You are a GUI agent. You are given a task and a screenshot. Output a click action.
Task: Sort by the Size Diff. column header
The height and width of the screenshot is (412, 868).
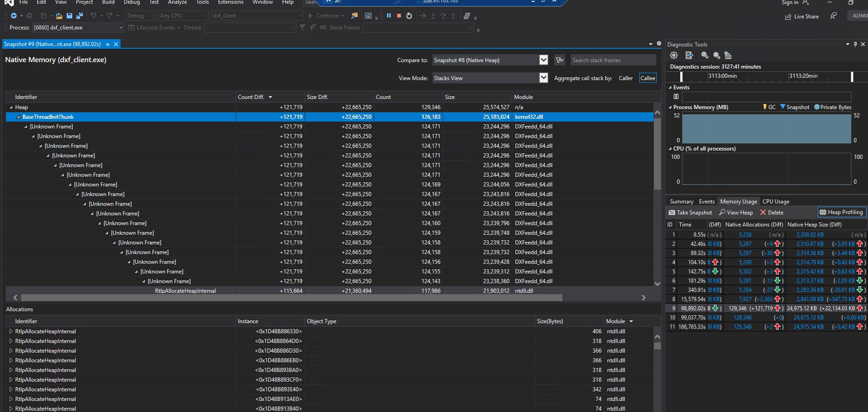pyautogui.click(x=339, y=97)
